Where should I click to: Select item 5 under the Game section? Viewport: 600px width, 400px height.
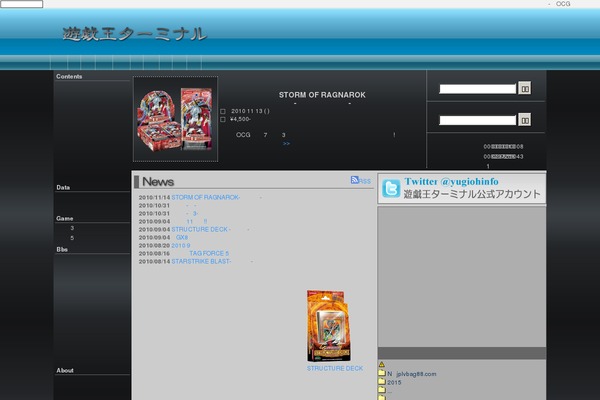[72, 238]
